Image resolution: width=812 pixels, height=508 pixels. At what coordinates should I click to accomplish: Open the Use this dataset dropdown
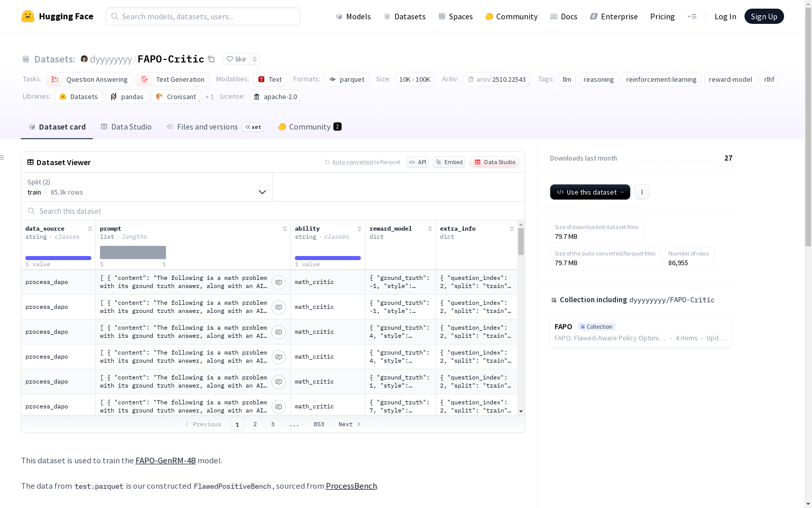pyautogui.click(x=590, y=192)
